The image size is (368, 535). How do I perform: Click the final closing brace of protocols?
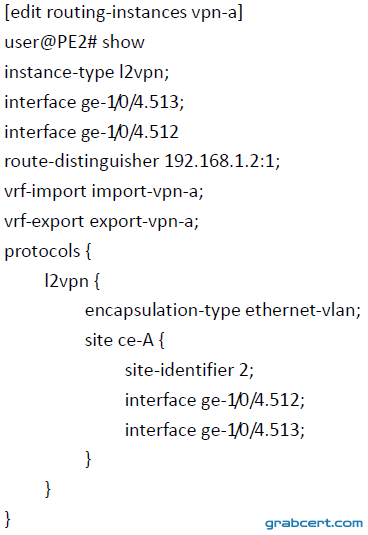8,519
